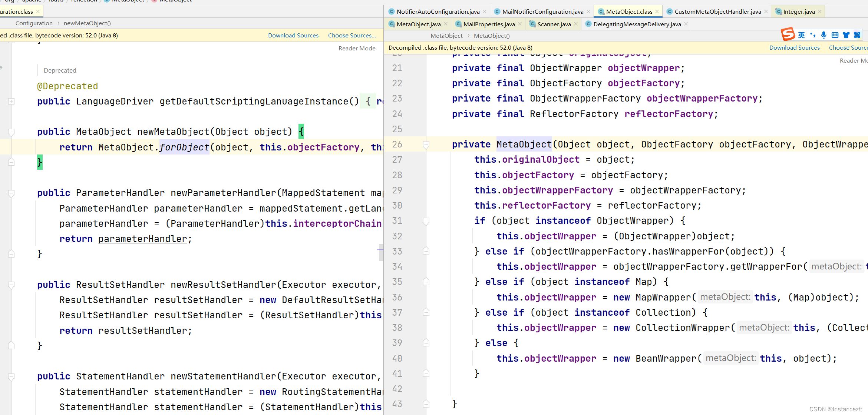Click Choose Sources link in left pane
This screenshot has height=415, width=868.
pos(352,35)
